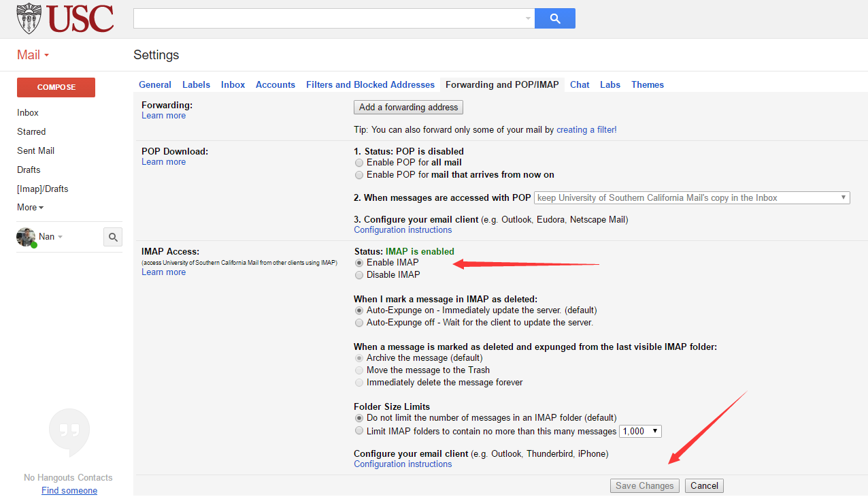The width and height of the screenshot is (868, 497).
Task: Select Disable IMAP radio button
Action: [359, 275]
